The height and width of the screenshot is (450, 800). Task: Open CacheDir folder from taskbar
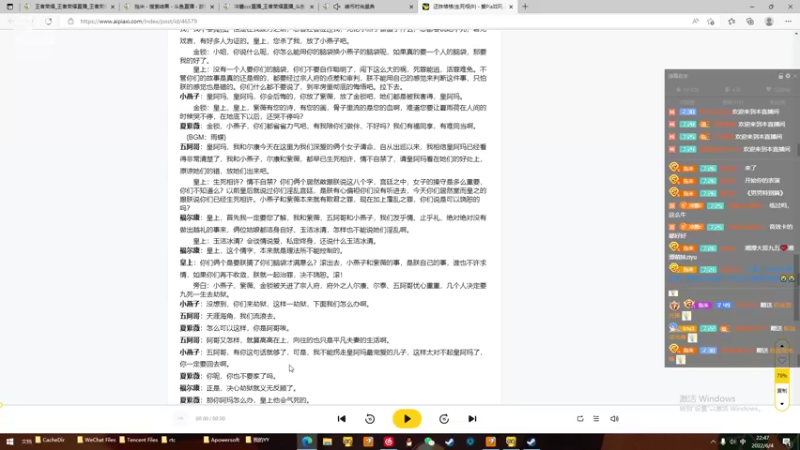point(50,440)
